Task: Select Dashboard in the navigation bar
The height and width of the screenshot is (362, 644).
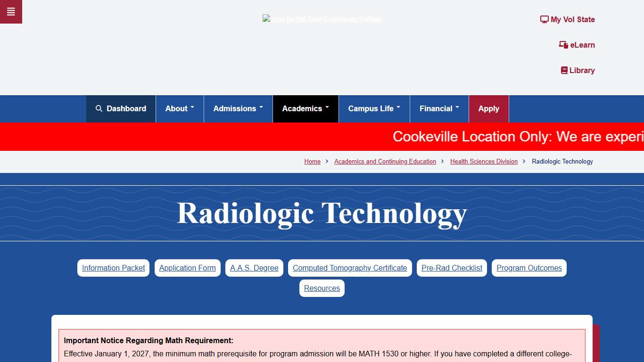Action: tap(126, 108)
